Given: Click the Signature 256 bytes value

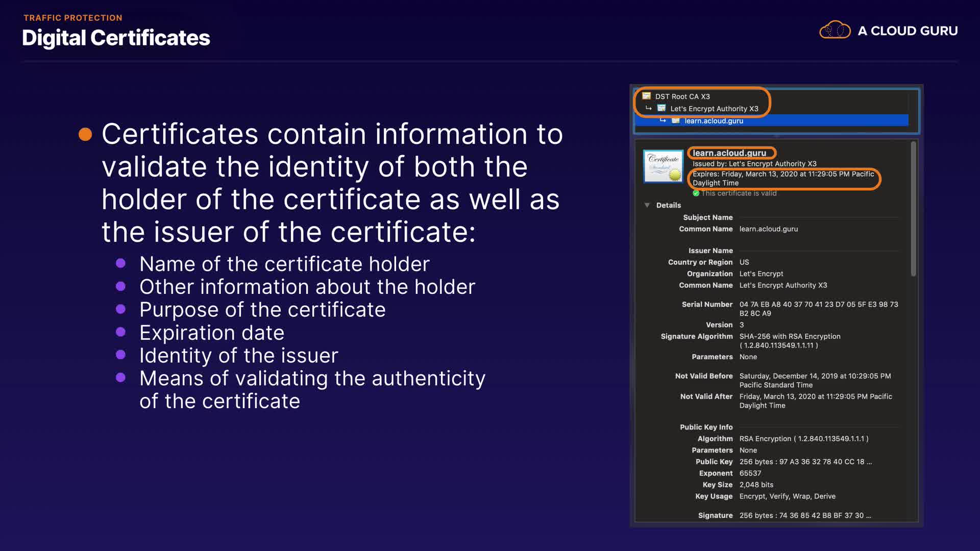Looking at the screenshot, I should (x=805, y=516).
